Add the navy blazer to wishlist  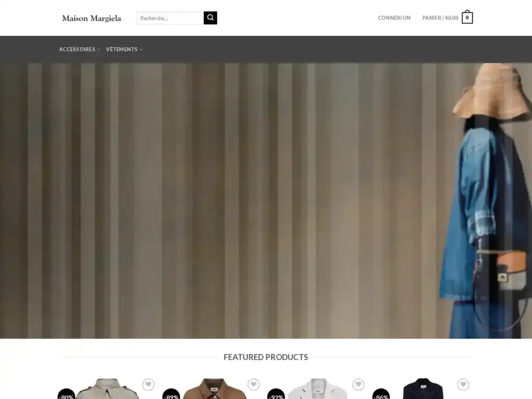click(463, 384)
